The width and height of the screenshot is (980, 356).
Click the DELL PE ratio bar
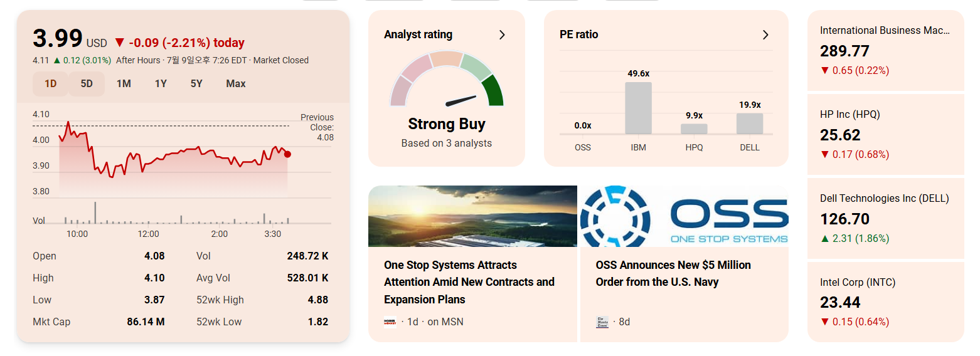point(750,123)
